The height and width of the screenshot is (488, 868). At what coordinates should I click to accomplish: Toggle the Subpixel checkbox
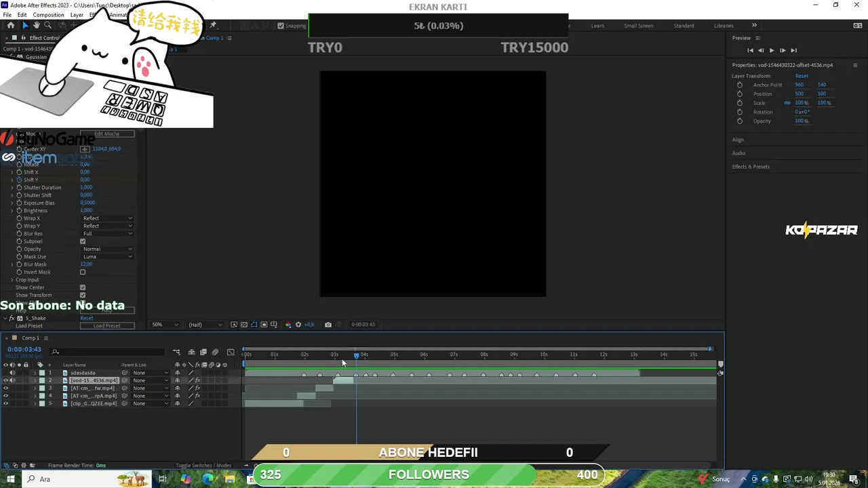(83, 241)
